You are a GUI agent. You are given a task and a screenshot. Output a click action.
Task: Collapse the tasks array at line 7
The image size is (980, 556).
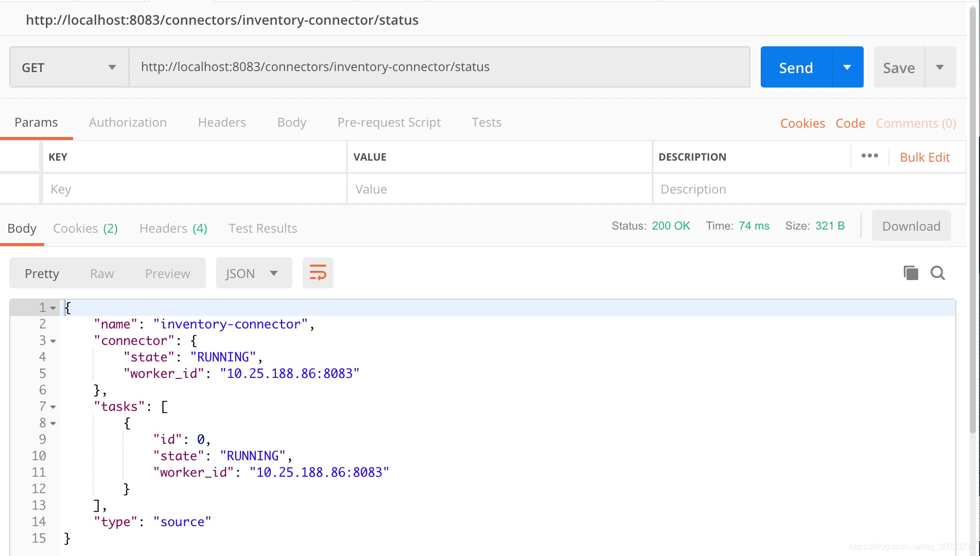tap(53, 407)
